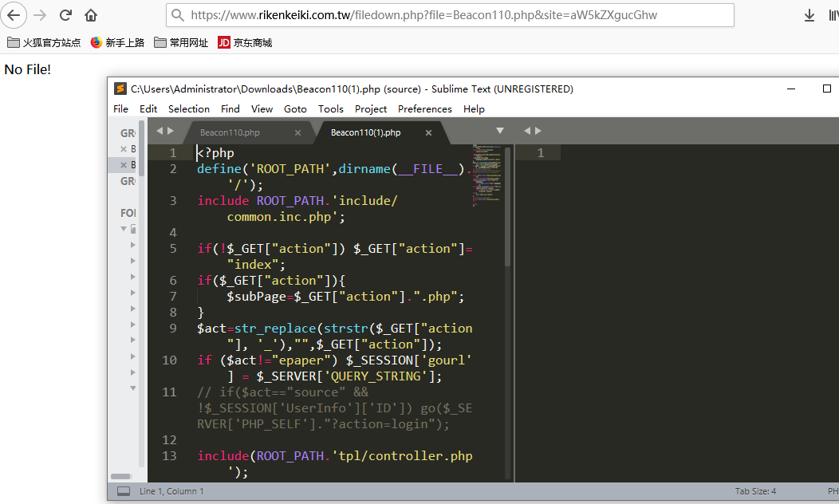Open the File menu in Sublime Text
This screenshot has height=504, width=839.
121,109
